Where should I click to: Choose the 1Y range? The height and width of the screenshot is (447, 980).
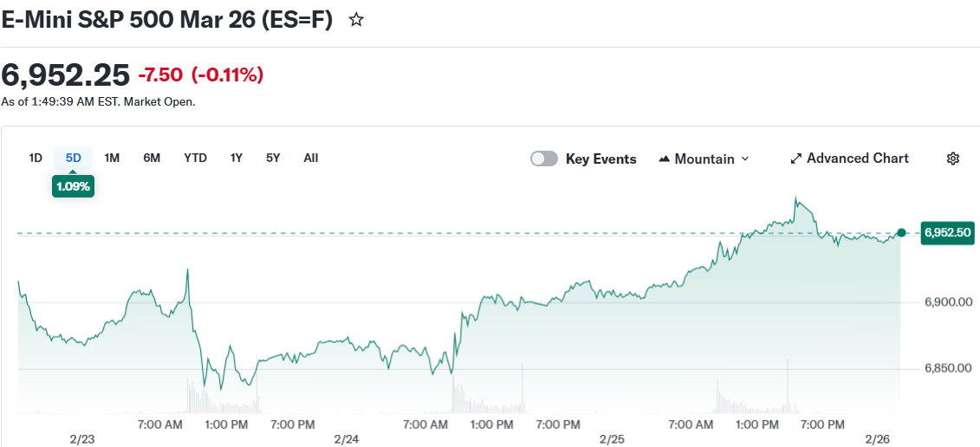click(236, 159)
